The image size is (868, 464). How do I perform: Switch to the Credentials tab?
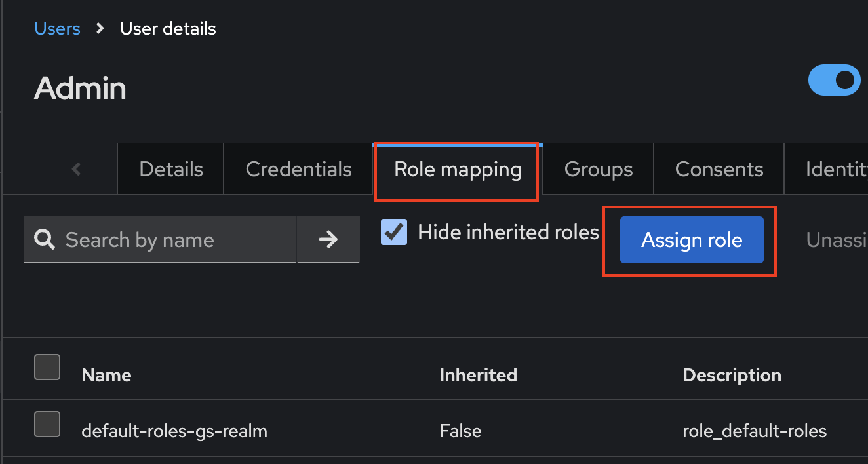pos(298,170)
